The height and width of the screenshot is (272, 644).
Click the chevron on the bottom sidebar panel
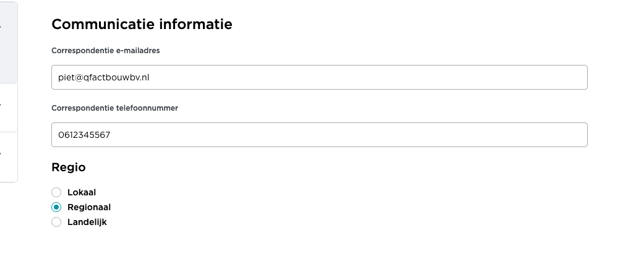(1, 154)
